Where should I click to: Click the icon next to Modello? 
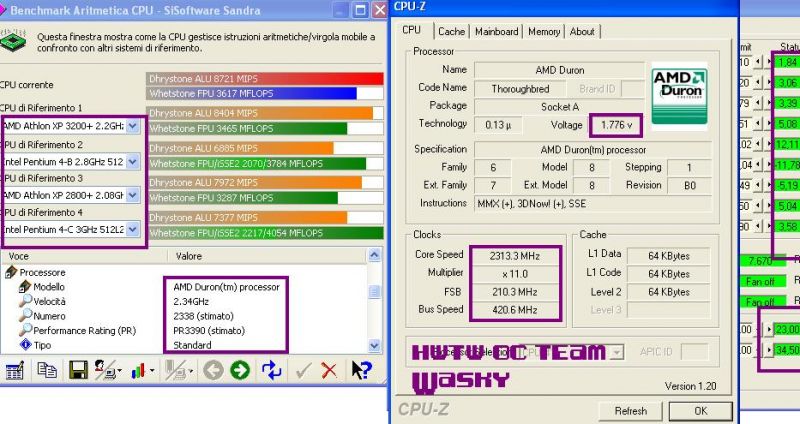(25, 287)
